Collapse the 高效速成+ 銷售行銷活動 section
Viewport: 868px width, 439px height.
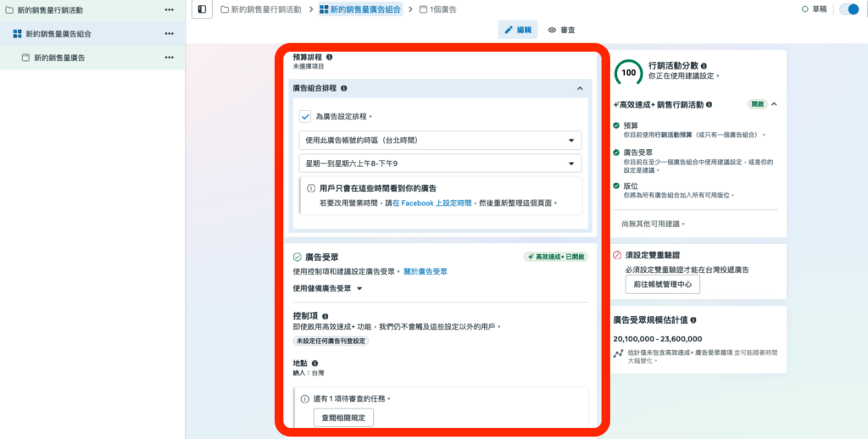click(774, 104)
